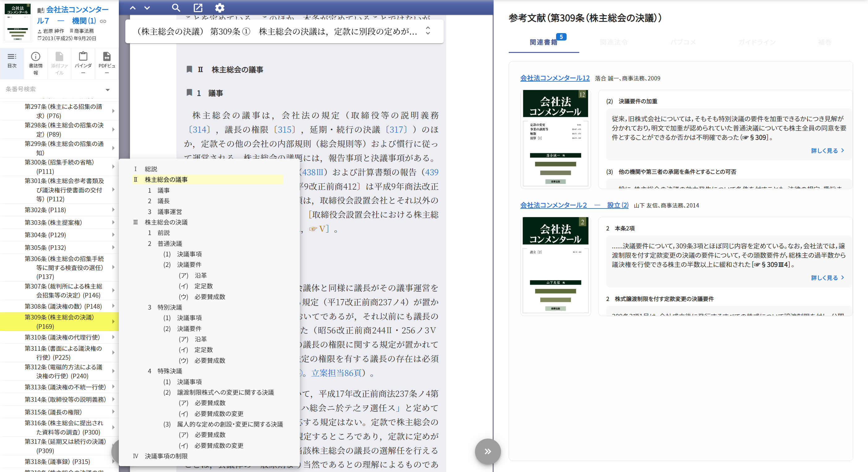This screenshot has height=472, width=868.
Task: Switch to 関連書籍 tab
Action: click(543, 42)
